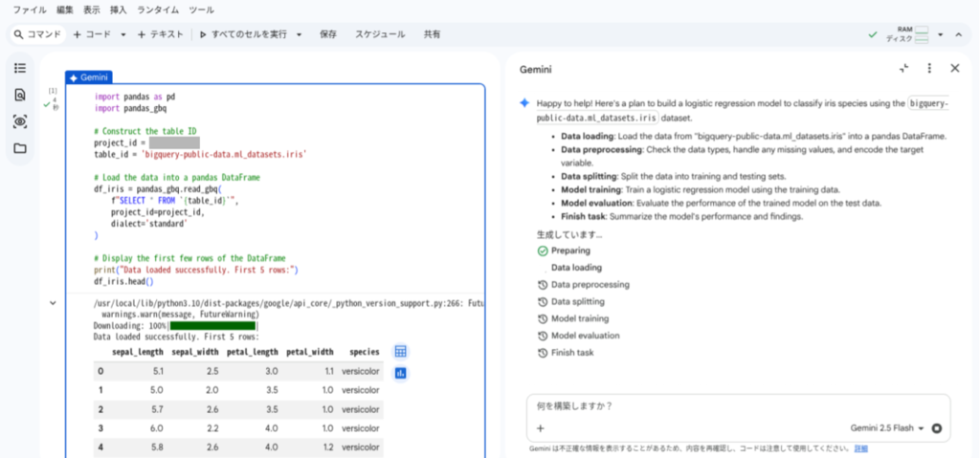
Task: Open the variables inspector eye icon
Action: click(20, 121)
